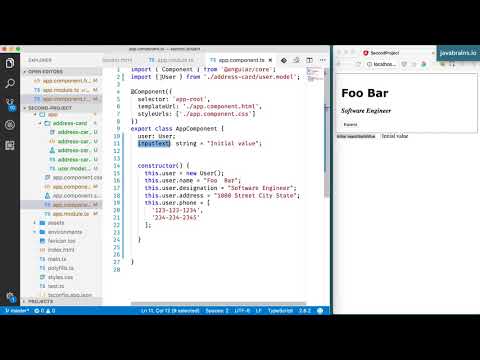Open app.component.css in explorer tree

(73, 178)
